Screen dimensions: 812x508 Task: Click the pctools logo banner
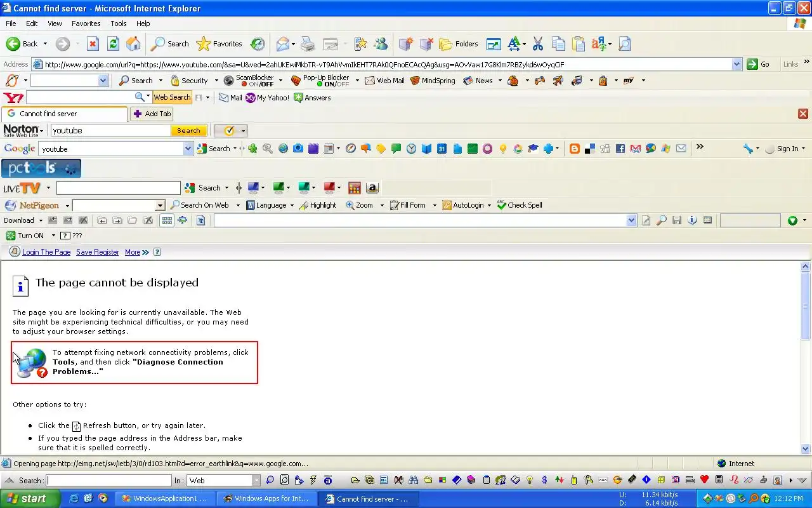[x=41, y=168]
